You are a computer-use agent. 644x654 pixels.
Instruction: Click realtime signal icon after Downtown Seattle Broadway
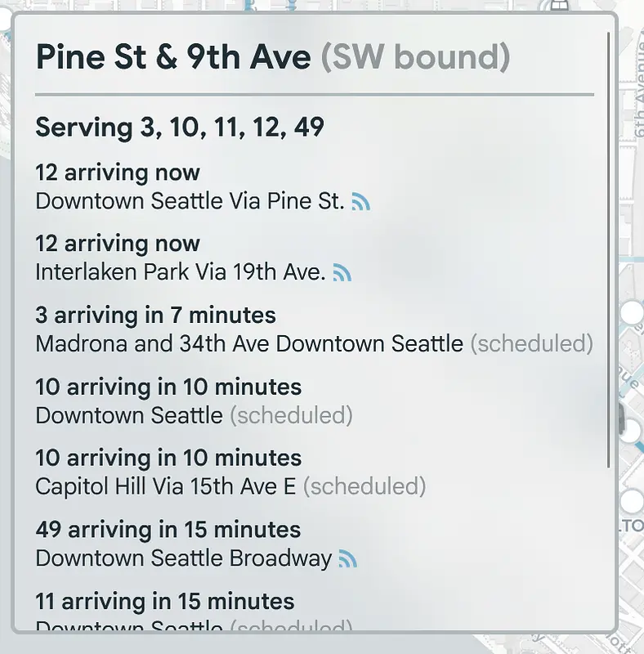click(348, 559)
